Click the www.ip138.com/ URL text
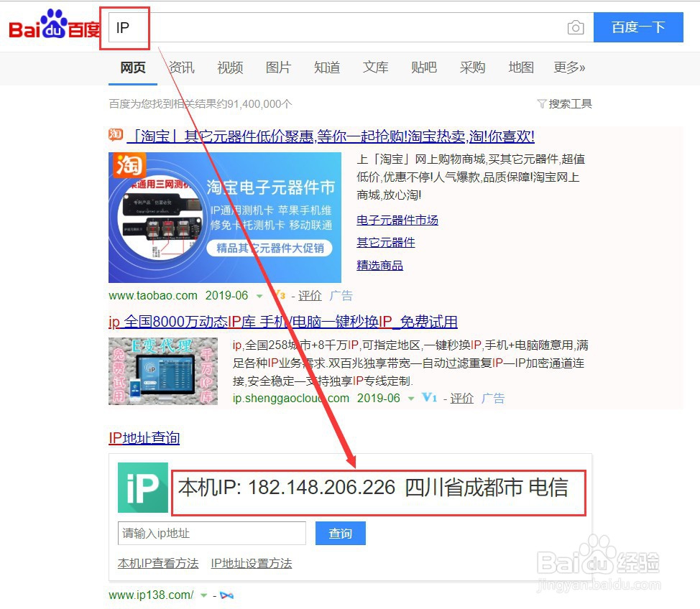The width and height of the screenshot is (700, 609). [151, 595]
